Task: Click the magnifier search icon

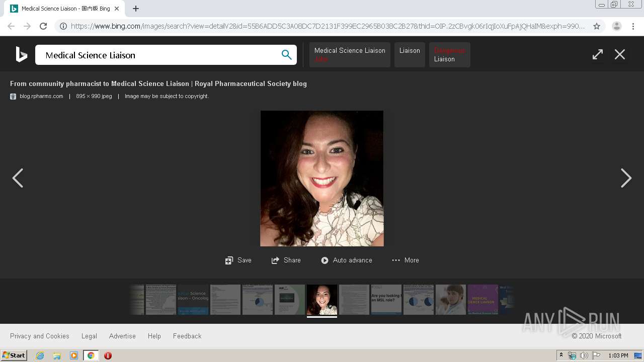Action: (286, 55)
